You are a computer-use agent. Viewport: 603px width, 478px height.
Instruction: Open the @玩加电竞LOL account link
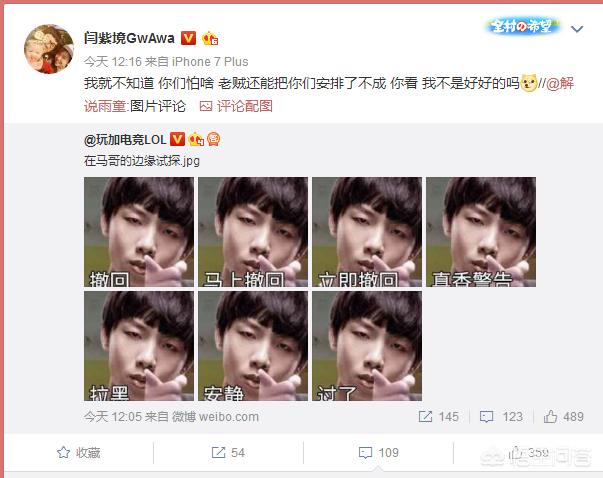point(125,140)
